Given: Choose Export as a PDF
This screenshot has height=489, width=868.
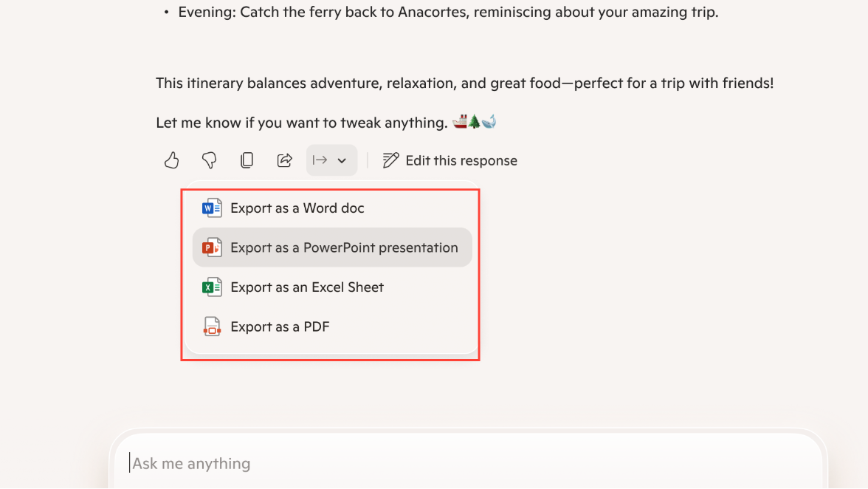Looking at the screenshot, I should (280, 326).
